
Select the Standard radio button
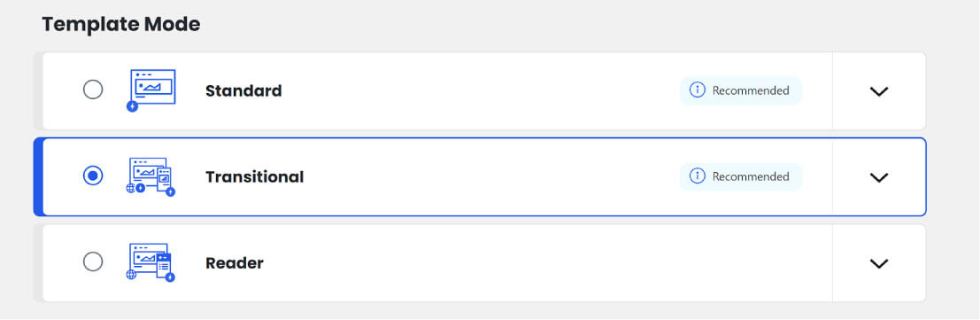(93, 90)
